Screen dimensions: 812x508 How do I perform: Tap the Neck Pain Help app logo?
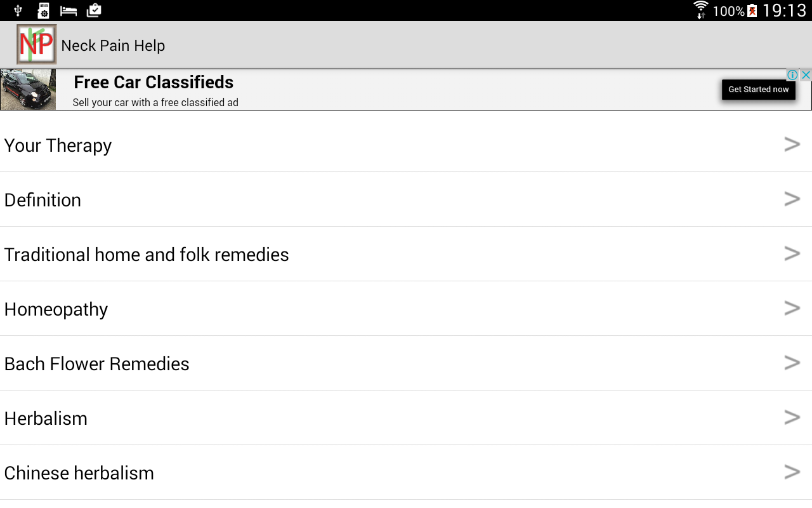(x=37, y=44)
